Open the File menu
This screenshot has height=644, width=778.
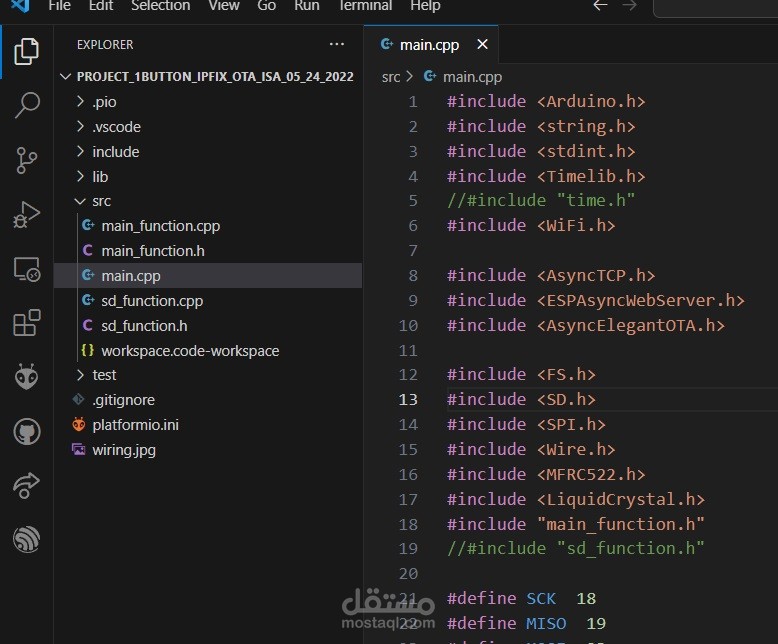[x=60, y=6]
